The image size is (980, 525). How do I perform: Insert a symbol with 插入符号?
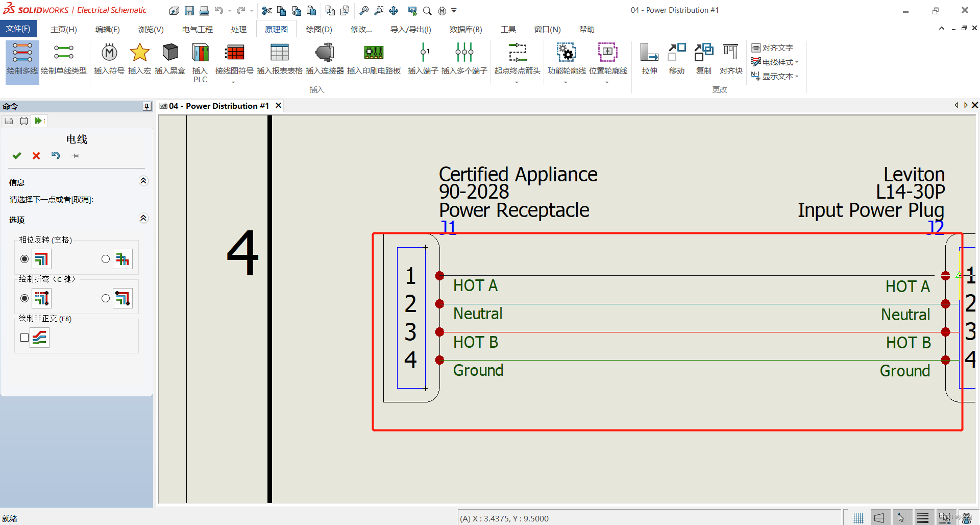(109, 59)
